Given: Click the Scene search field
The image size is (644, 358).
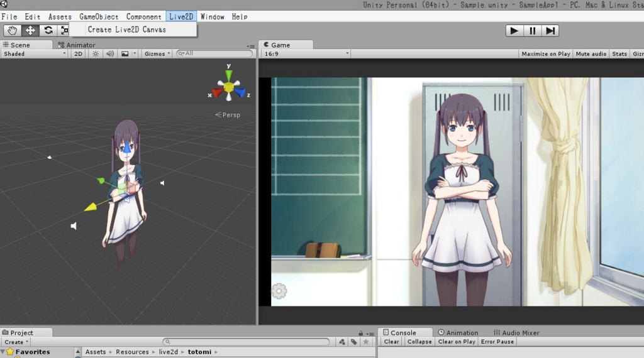Looking at the screenshot, I should [214, 53].
